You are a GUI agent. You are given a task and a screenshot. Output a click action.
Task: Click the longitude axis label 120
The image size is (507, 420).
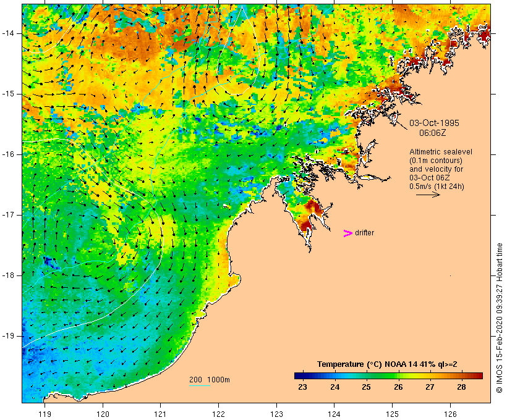click(103, 414)
